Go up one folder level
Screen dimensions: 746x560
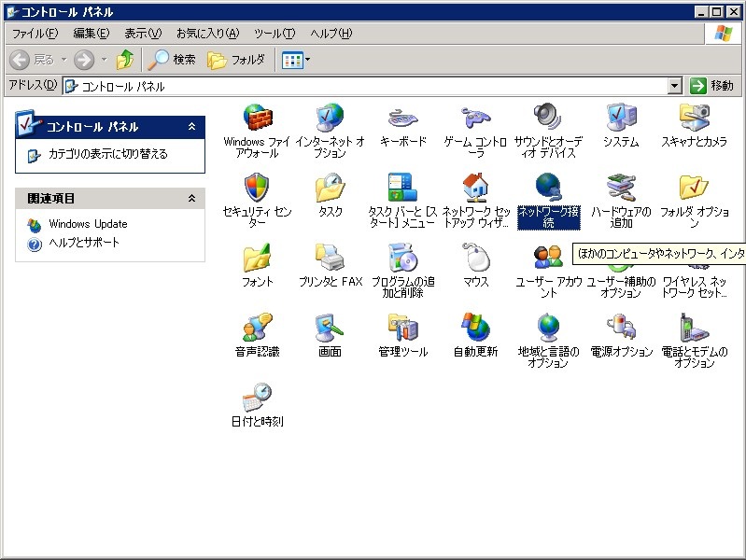125,60
